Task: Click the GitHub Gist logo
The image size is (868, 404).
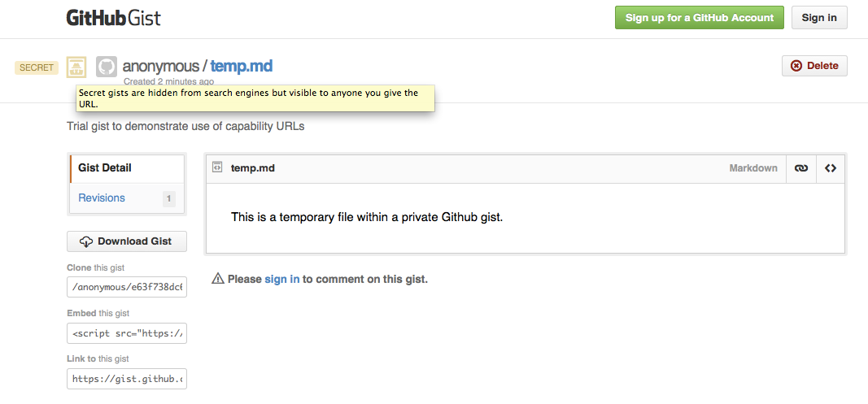Action: [x=113, y=18]
